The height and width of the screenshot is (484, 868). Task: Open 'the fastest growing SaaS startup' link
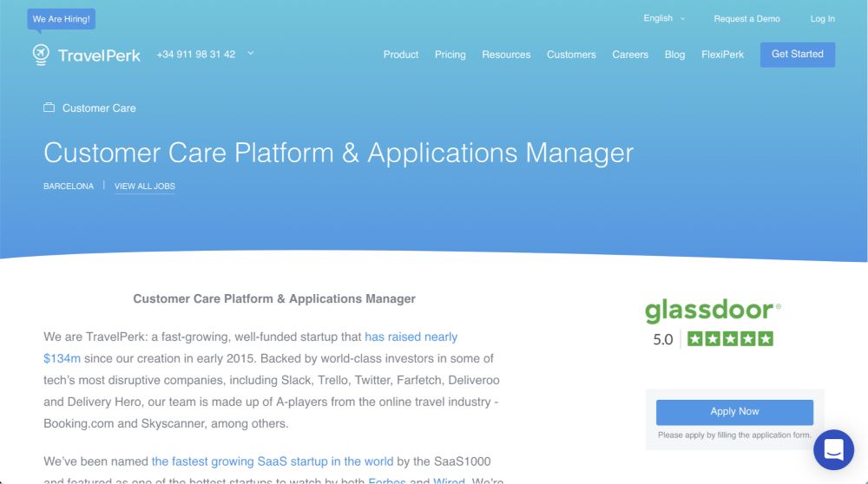tap(273, 461)
